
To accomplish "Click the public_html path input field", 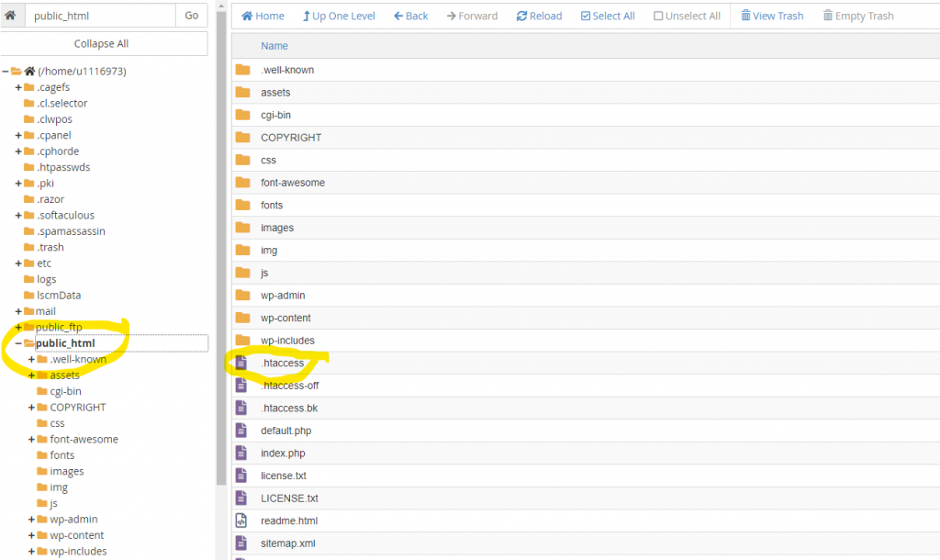I will tap(99, 16).
